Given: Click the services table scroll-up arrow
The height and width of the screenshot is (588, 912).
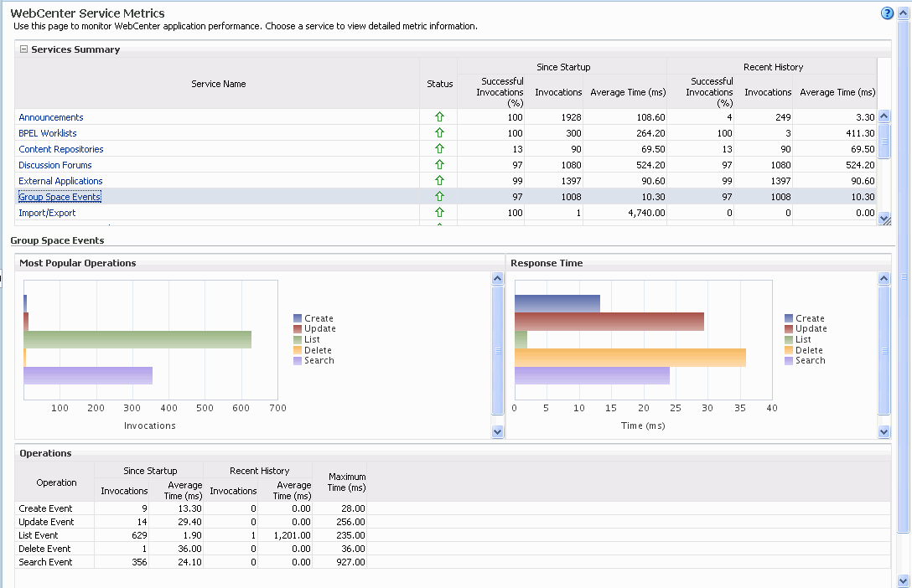Looking at the screenshot, I should (x=884, y=116).
